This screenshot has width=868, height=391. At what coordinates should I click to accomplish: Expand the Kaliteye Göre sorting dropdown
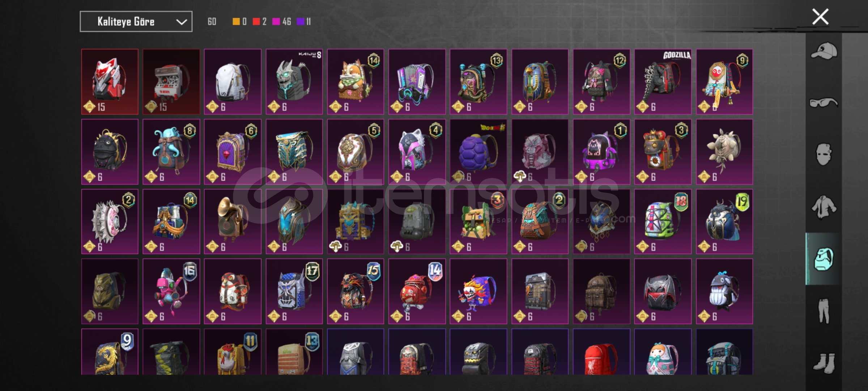[136, 22]
